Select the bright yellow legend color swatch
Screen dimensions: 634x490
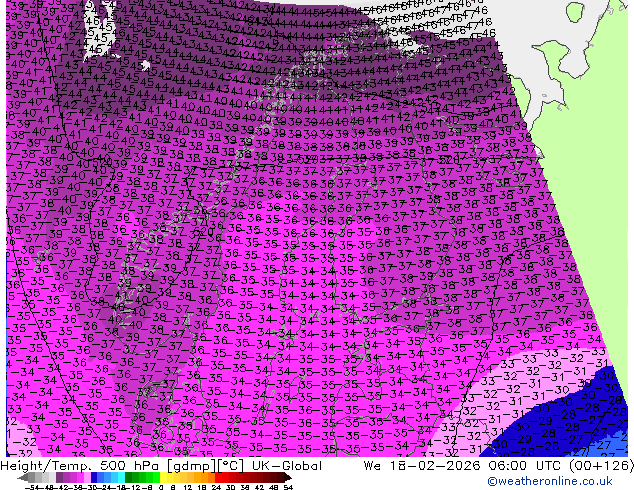pos(163,478)
